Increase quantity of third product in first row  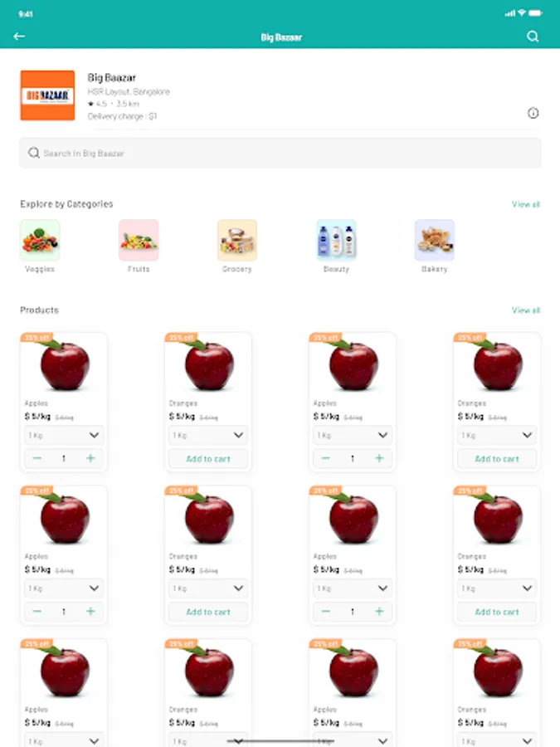tap(379, 458)
